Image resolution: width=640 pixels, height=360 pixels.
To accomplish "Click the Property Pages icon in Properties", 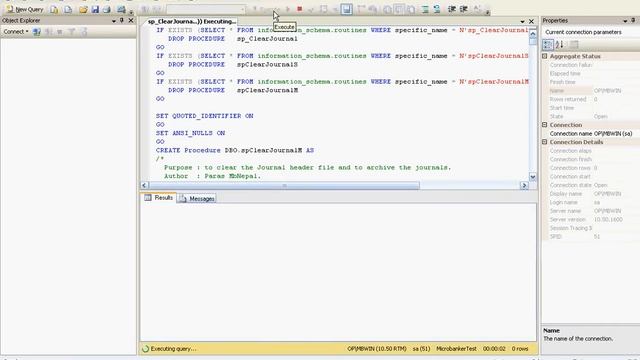I will point(574,44).
